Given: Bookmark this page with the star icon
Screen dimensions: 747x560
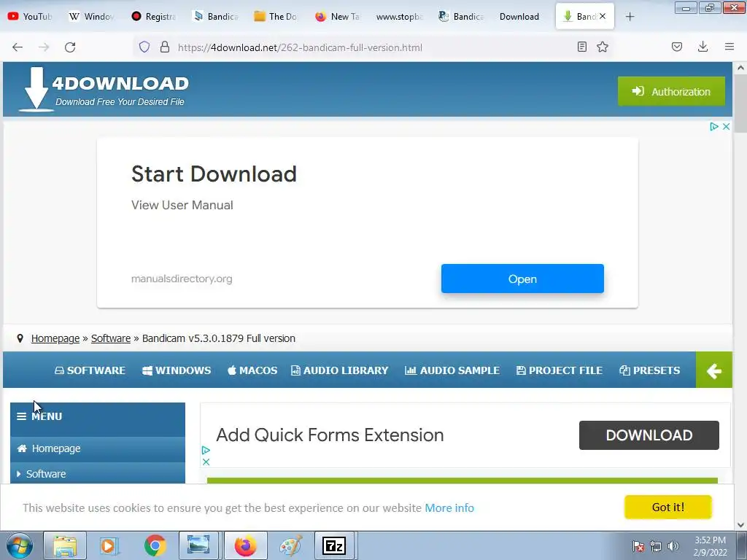Looking at the screenshot, I should [603, 47].
